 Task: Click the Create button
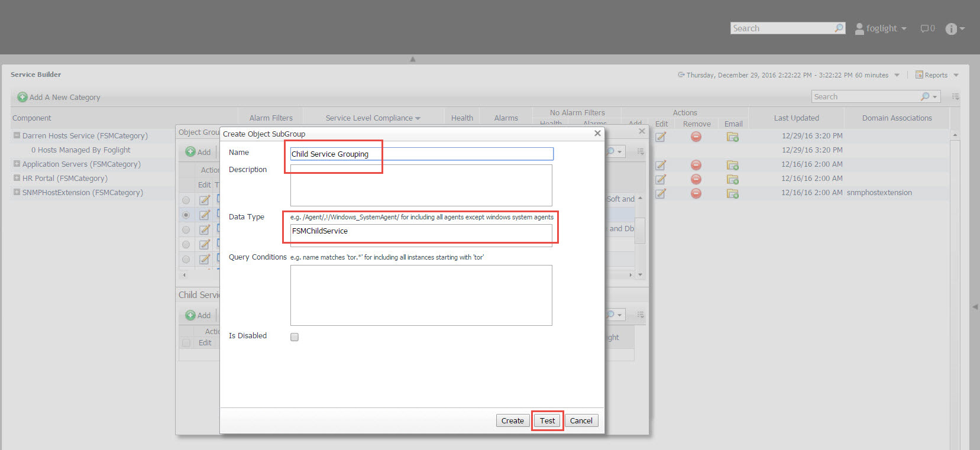point(512,420)
